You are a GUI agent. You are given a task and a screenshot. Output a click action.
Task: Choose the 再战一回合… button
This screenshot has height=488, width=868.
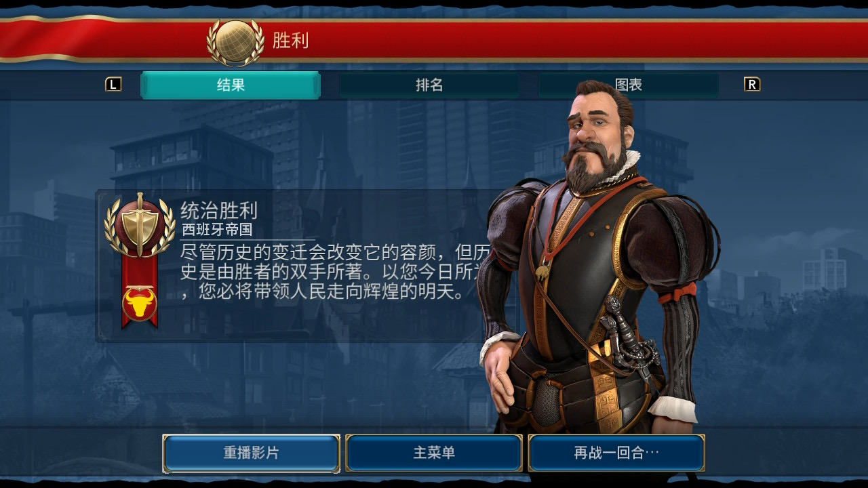(x=616, y=453)
